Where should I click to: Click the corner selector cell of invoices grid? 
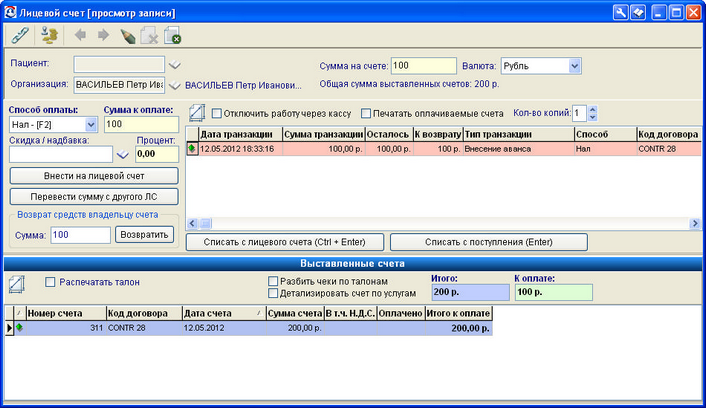(x=9, y=313)
